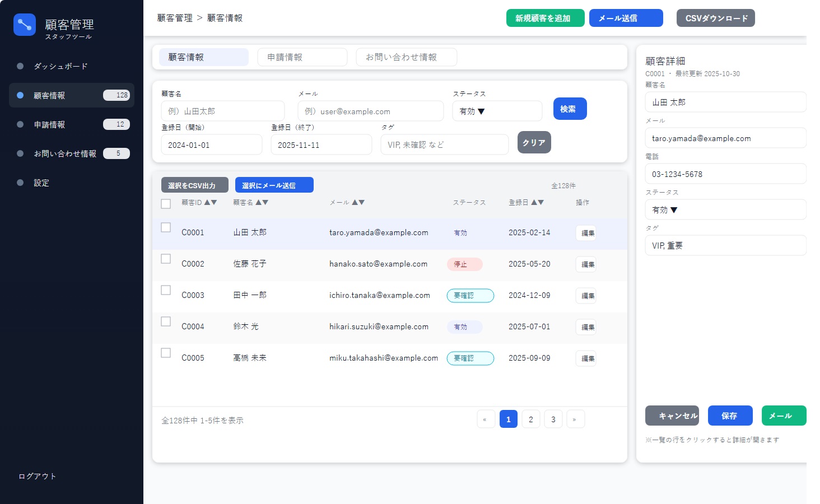Screen dimensions: 820x504
Task: Click the 登録日（開始）date field
Action: point(211,144)
